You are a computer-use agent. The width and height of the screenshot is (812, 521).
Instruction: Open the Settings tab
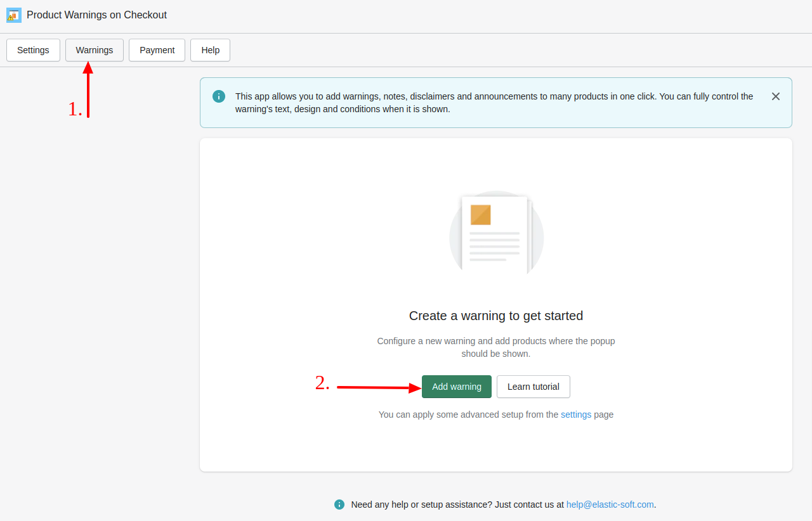[x=33, y=50]
